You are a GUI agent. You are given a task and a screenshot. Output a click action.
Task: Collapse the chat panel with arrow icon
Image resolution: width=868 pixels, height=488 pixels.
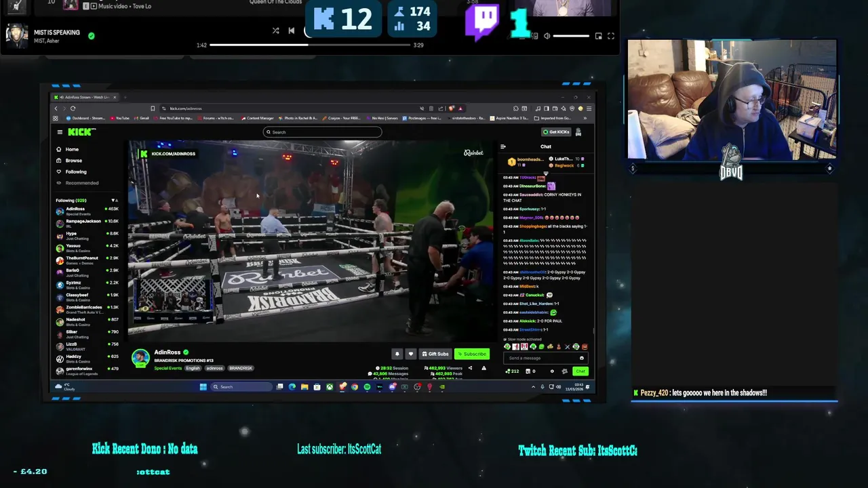pos(503,146)
